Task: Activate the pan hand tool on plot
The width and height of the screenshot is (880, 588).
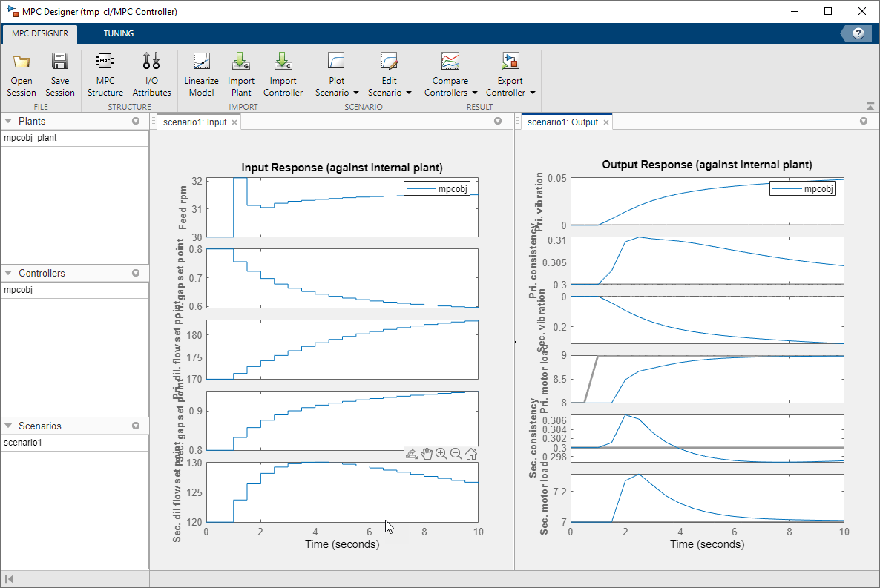Action: click(x=427, y=454)
